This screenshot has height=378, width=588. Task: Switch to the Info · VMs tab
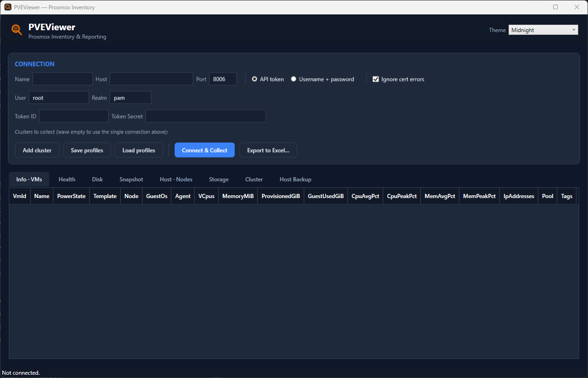(29, 179)
